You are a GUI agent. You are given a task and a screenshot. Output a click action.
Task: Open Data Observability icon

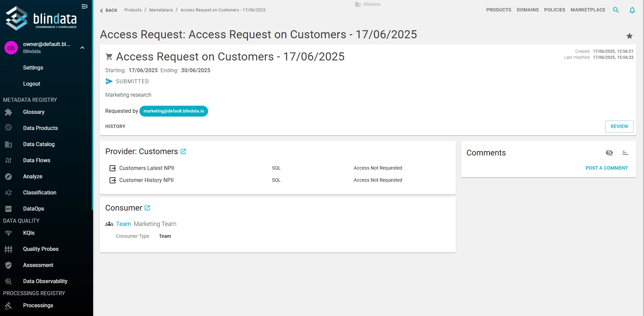(8, 281)
